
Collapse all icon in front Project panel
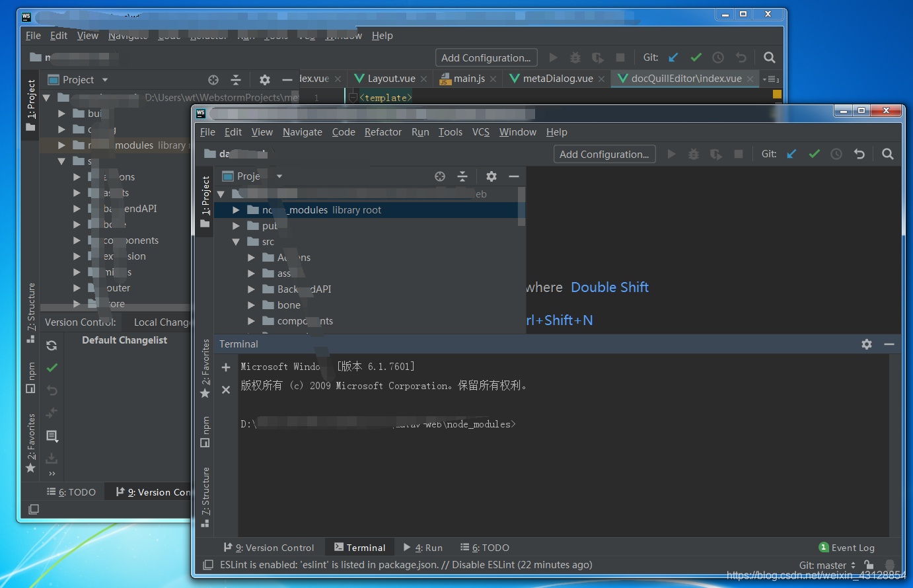point(462,176)
